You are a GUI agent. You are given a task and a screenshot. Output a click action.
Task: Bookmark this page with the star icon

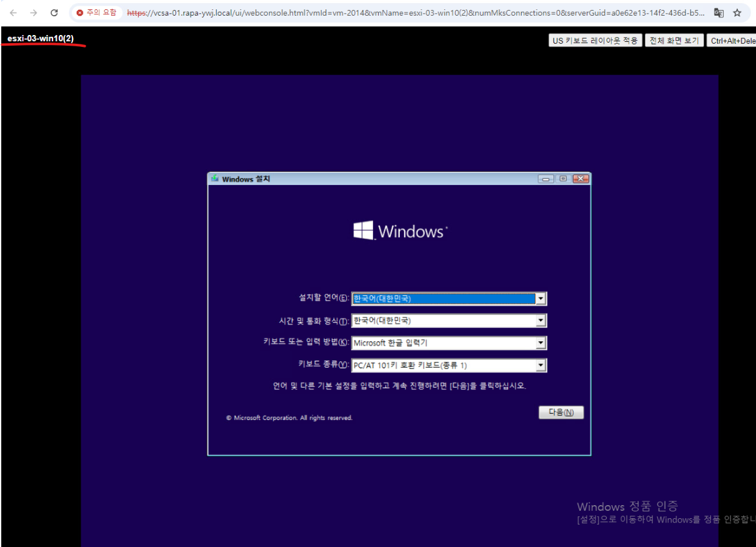(x=737, y=13)
